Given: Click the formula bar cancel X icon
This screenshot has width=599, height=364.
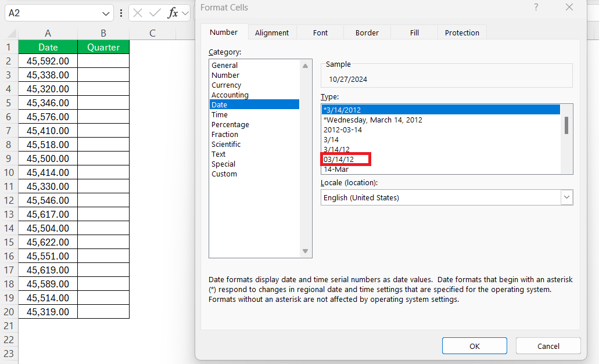Looking at the screenshot, I should pos(138,13).
